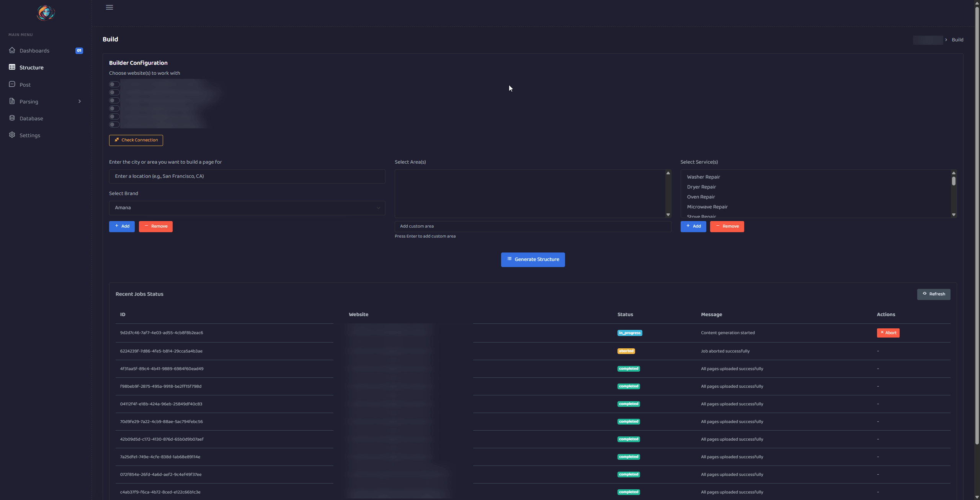The height and width of the screenshot is (500, 980).
Task: Click the Select Services list scrollbar thumb
Action: pyautogui.click(x=954, y=181)
